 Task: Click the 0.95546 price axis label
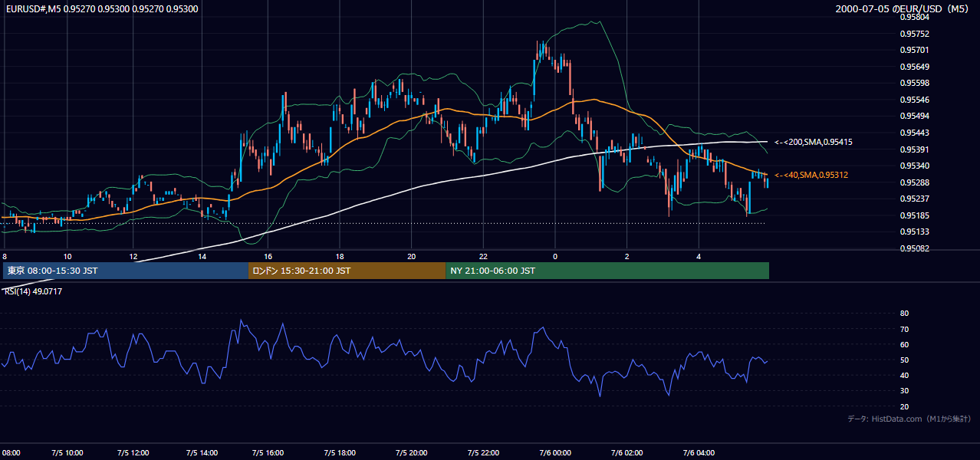coord(914,100)
